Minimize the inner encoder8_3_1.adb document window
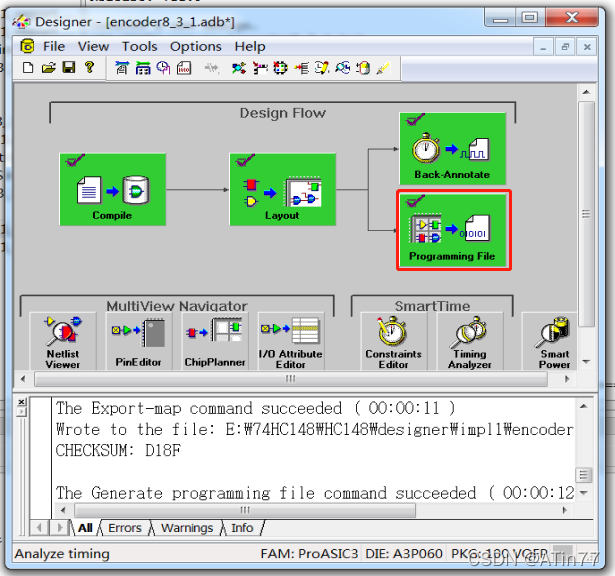615x576 pixels. [543, 47]
